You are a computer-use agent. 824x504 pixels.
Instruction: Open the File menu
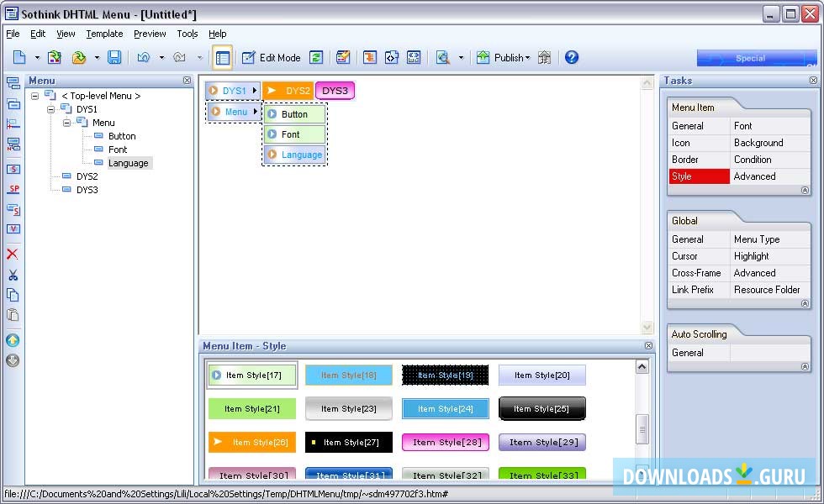pos(13,34)
